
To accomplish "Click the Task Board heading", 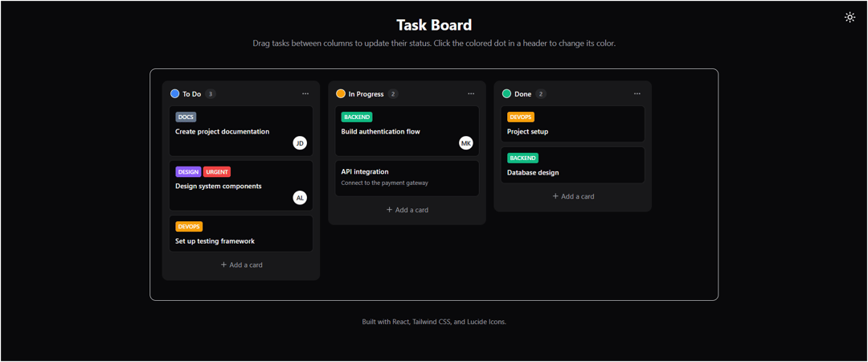I will 434,25.
